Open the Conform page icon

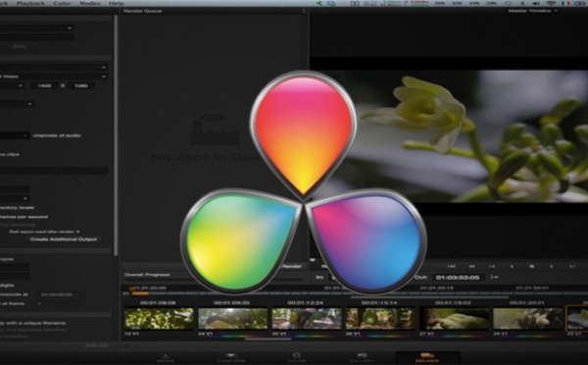click(230, 357)
